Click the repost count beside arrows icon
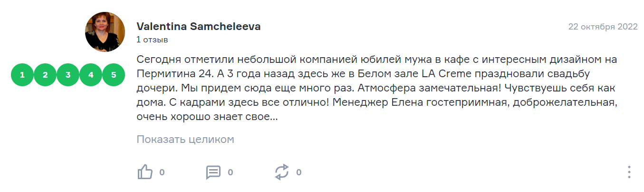 point(299,172)
